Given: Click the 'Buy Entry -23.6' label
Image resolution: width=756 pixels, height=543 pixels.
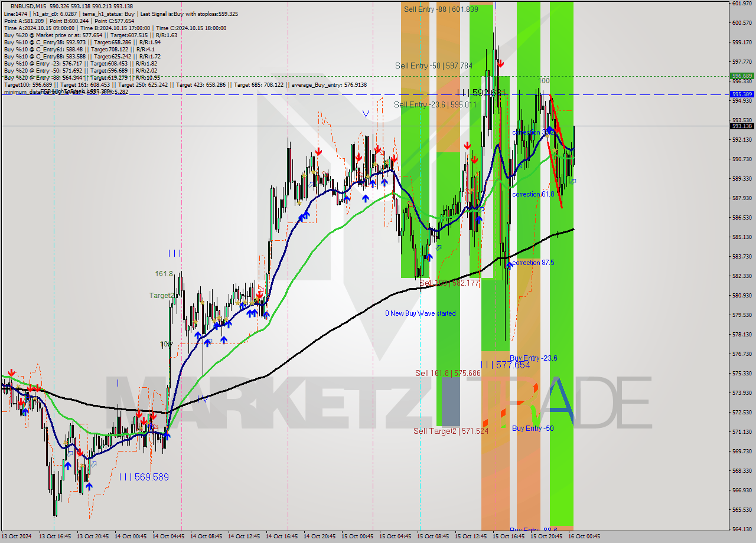Looking at the screenshot, I should [533, 358].
